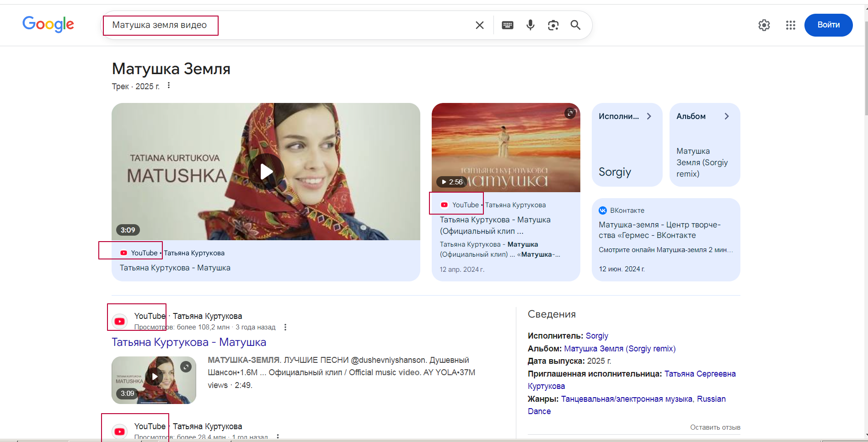The height and width of the screenshot is (442, 868).
Task: Play the large MATUSHKA video
Action: coord(266,172)
